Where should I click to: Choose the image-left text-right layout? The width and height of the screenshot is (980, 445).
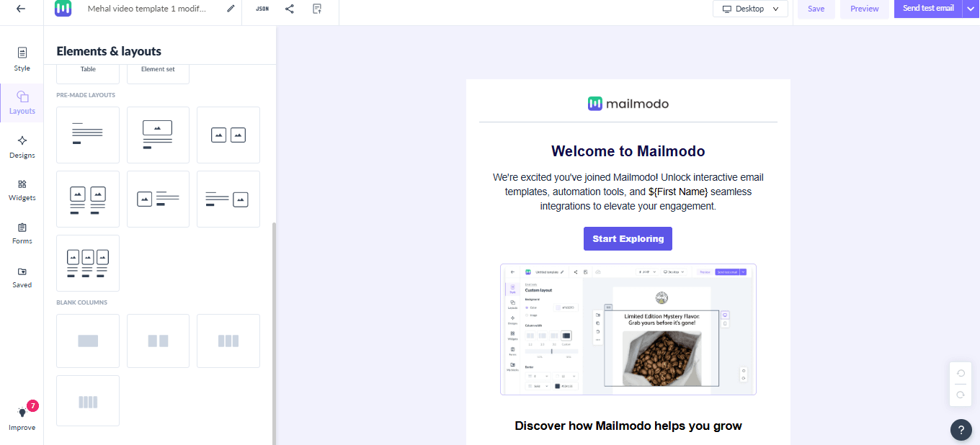point(158,199)
